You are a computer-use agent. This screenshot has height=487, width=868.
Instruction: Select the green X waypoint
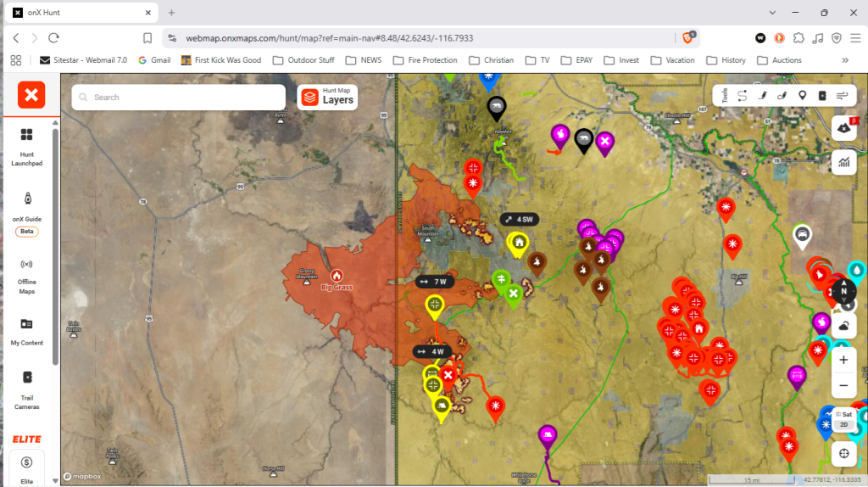513,296
